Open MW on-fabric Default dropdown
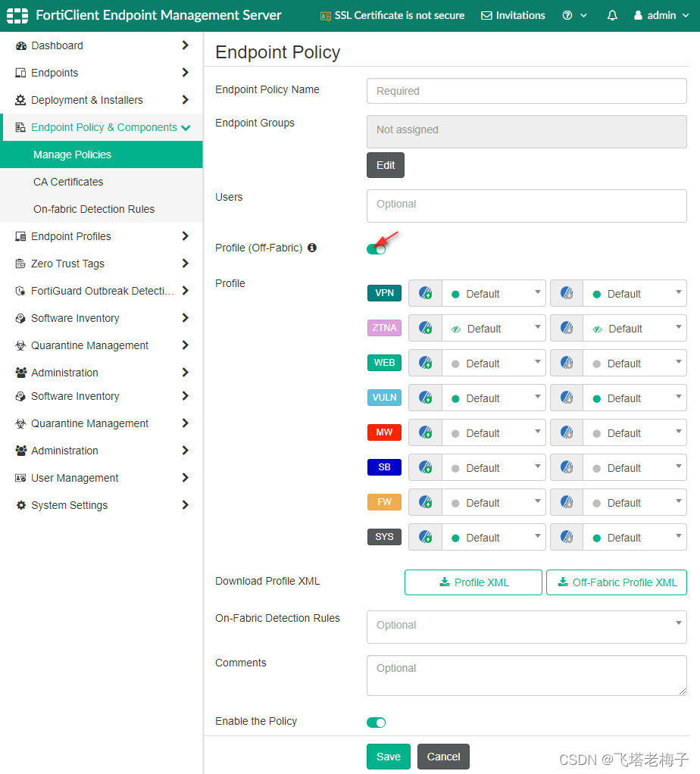700x774 pixels. (x=494, y=433)
